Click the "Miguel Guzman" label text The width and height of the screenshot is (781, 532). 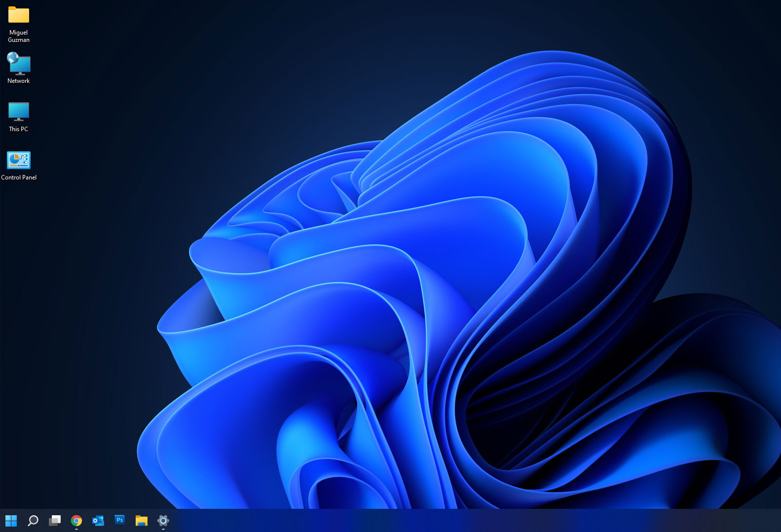point(19,36)
